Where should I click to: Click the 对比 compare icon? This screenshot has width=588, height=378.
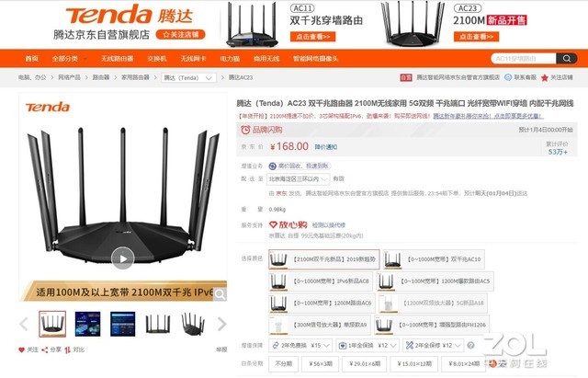(67, 349)
